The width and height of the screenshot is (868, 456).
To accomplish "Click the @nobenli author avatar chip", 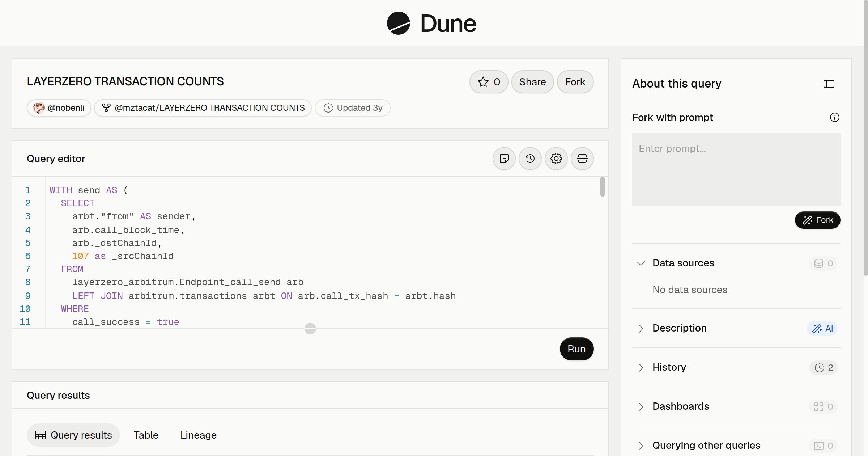I will coord(59,108).
